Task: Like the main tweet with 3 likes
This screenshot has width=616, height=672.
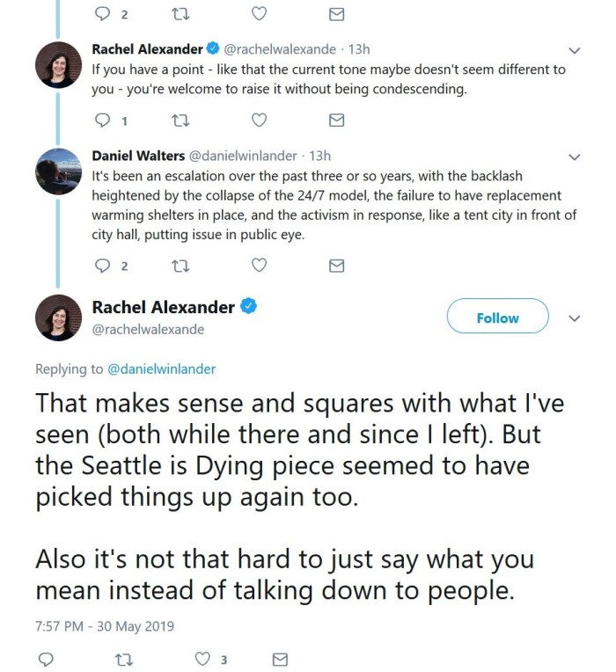Action: coord(203,659)
